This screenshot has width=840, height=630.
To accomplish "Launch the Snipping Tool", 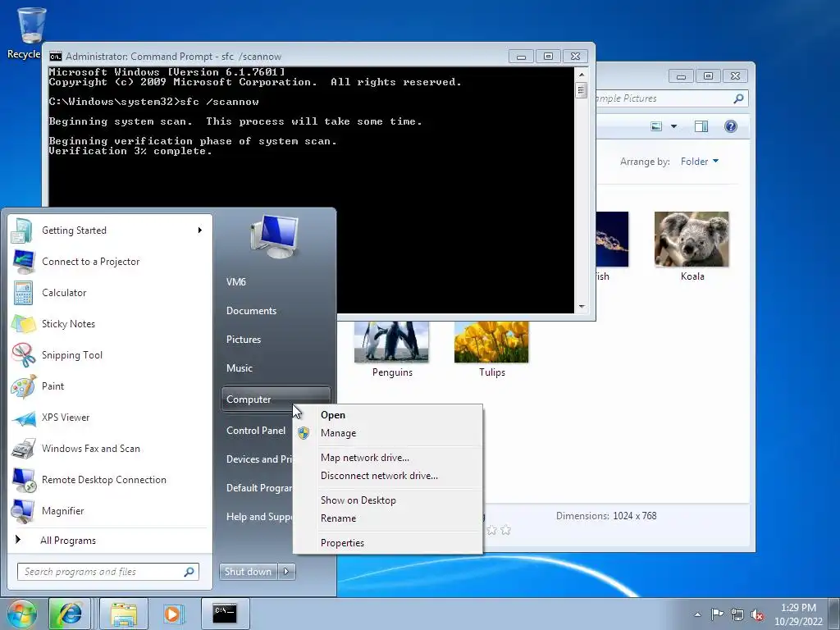I will (110, 354).
